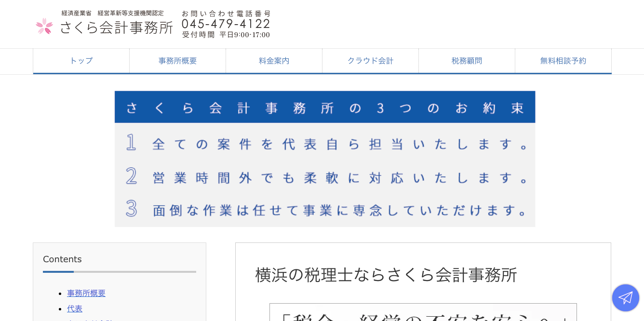Open the トップ navigation tab
The image size is (644, 321).
(x=81, y=61)
